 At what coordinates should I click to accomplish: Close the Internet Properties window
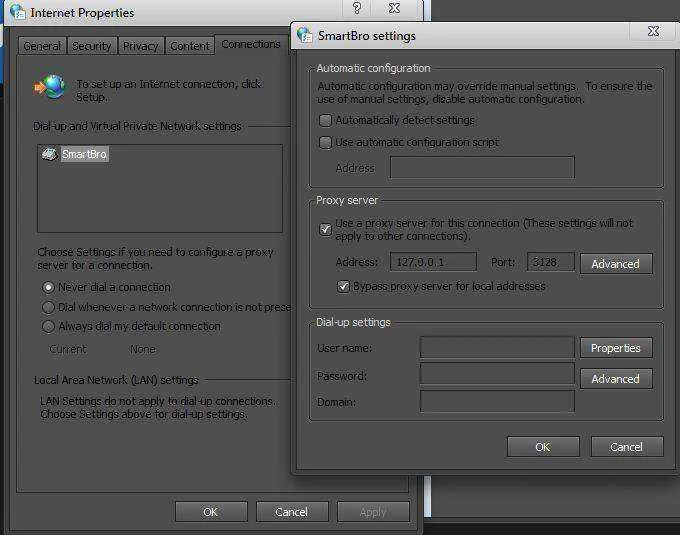point(394,8)
